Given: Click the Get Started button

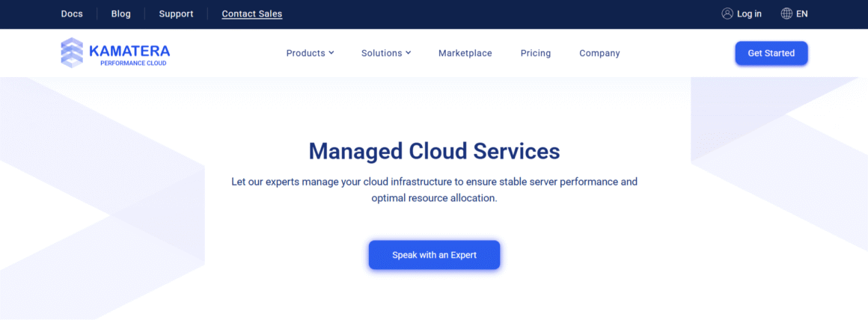Looking at the screenshot, I should tap(771, 53).
